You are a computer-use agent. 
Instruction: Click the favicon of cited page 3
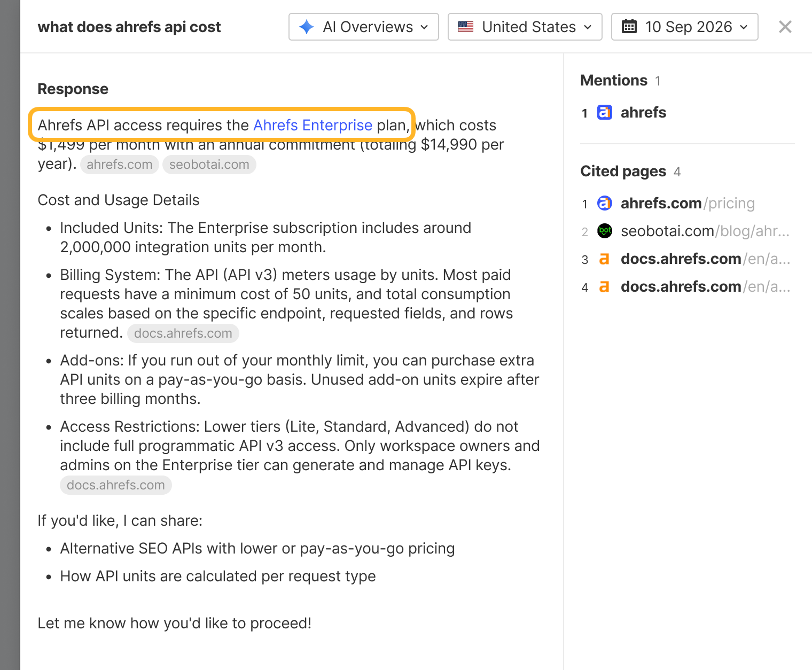coord(605,259)
